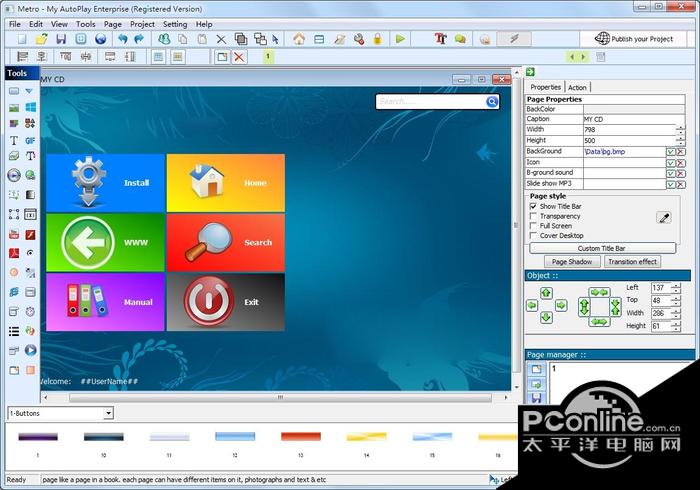Click the move object up arrow

(546, 293)
